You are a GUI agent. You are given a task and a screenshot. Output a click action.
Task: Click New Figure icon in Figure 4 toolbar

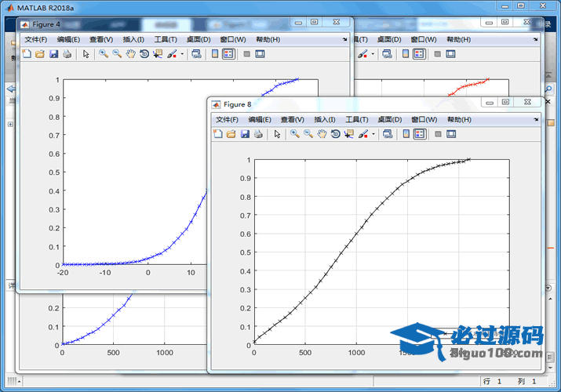point(27,54)
